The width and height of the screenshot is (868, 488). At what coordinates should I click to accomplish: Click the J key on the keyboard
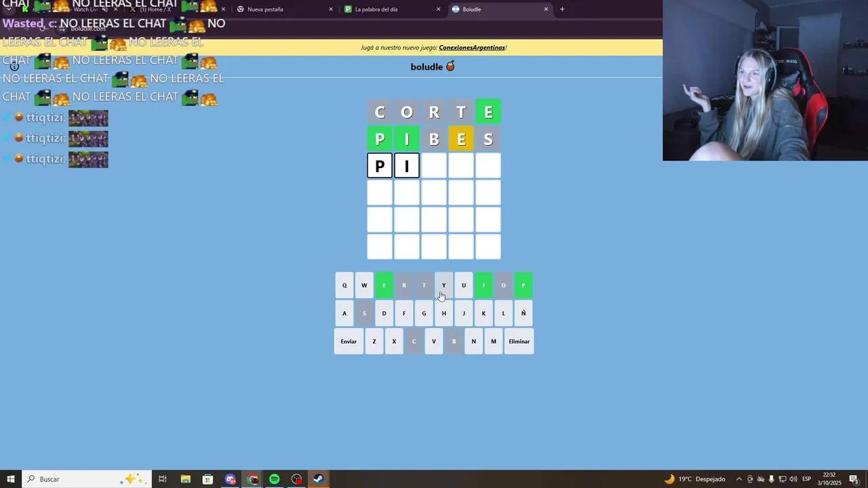tap(464, 313)
